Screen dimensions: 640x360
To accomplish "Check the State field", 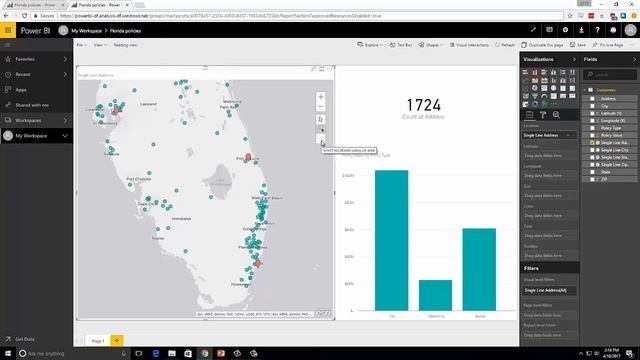I will click(x=592, y=172).
